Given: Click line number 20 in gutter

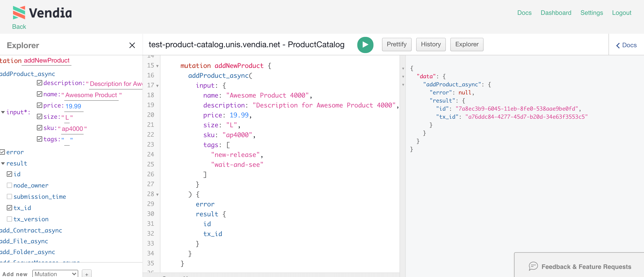Looking at the screenshot, I should tap(151, 115).
